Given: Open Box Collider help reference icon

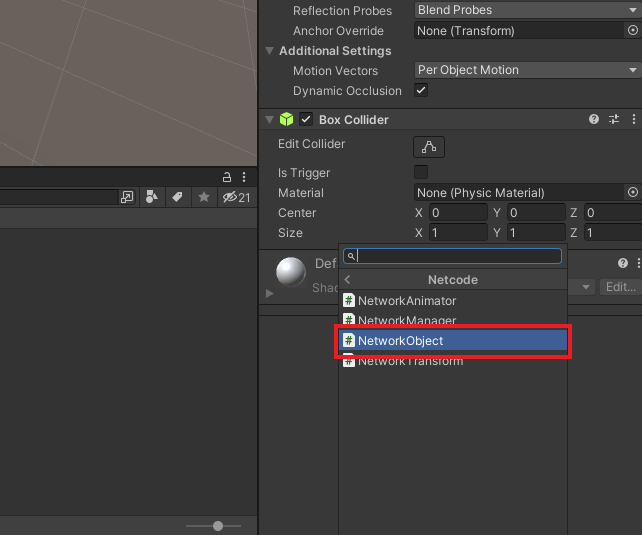Looking at the screenshot, I should 594,119.
